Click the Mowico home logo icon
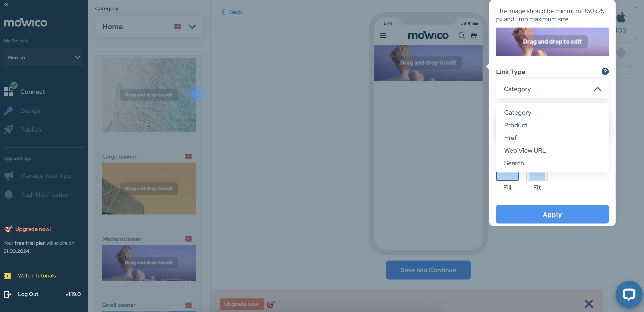 pos(25,22)
